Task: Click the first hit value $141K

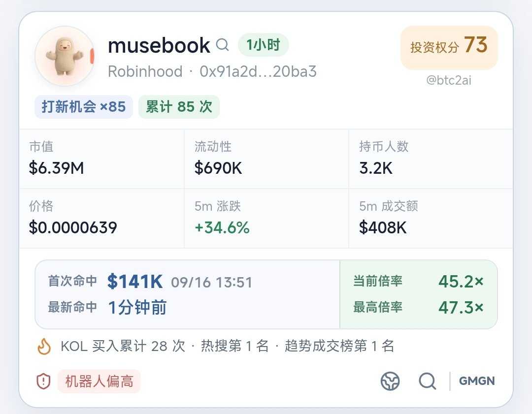Action: point(134,282)
